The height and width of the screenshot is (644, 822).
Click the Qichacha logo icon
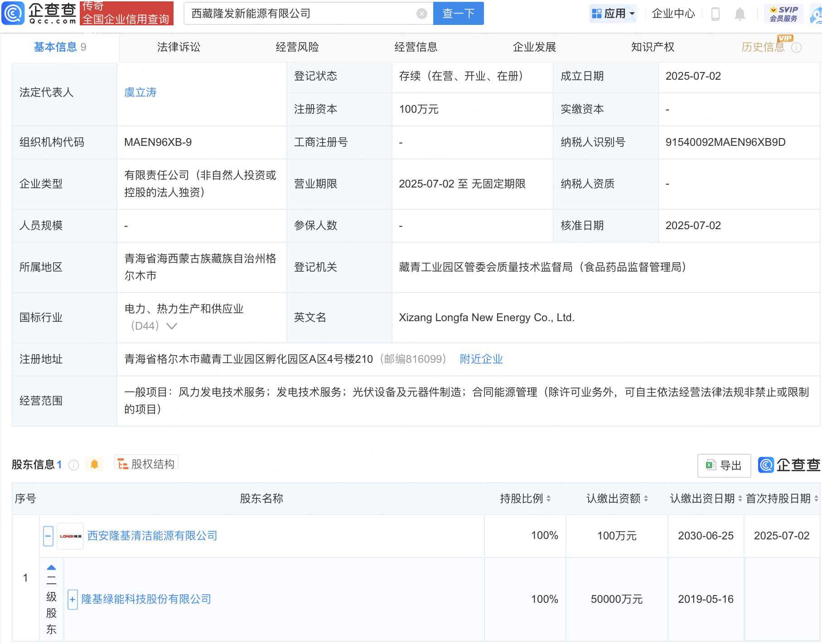[13, 13]
